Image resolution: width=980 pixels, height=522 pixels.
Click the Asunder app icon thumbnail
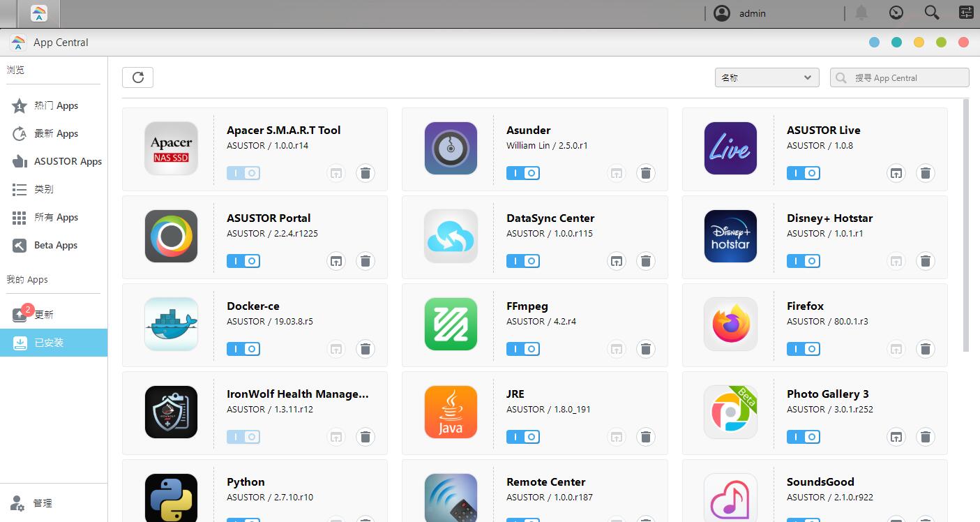tap(451, 148)
